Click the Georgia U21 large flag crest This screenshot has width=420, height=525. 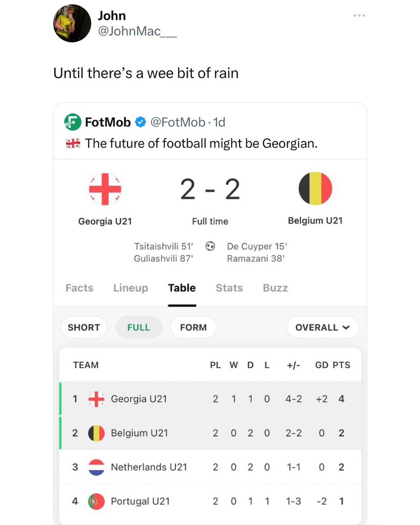tap(105, 189)
